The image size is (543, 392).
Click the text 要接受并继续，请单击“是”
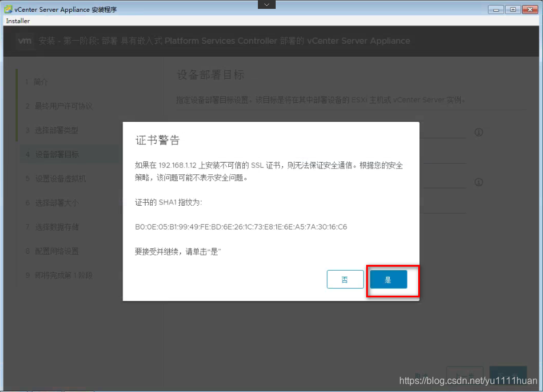177,251
